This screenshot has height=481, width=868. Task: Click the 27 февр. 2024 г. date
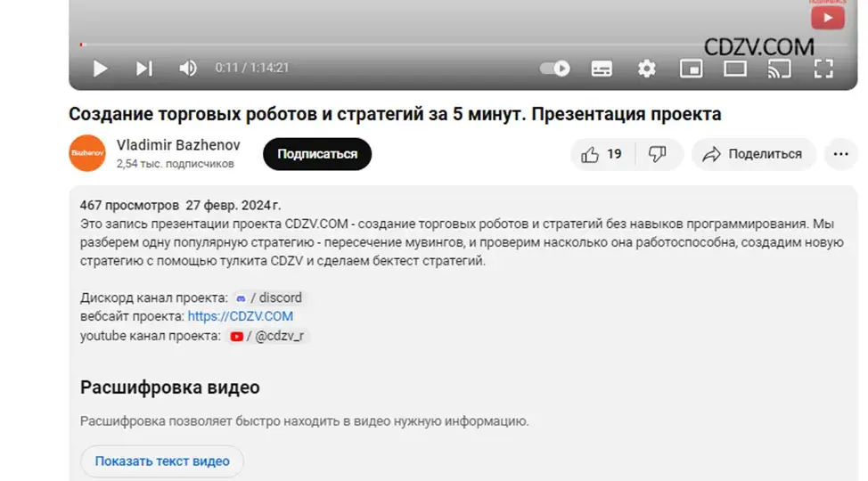(x=233, y=206)
